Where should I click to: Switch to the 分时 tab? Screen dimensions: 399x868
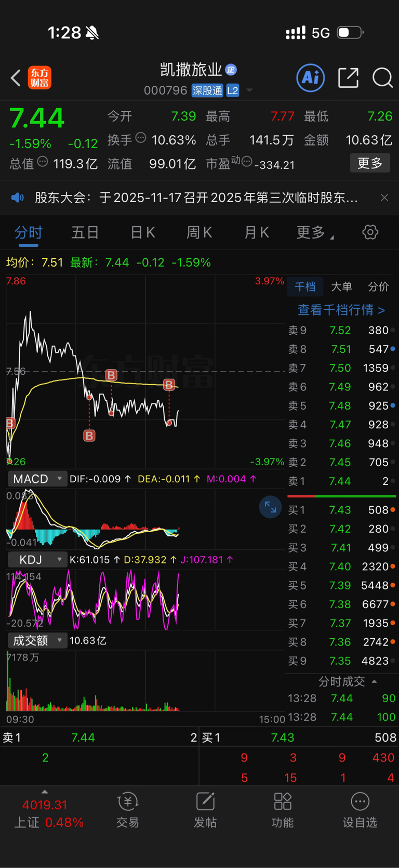28,232
